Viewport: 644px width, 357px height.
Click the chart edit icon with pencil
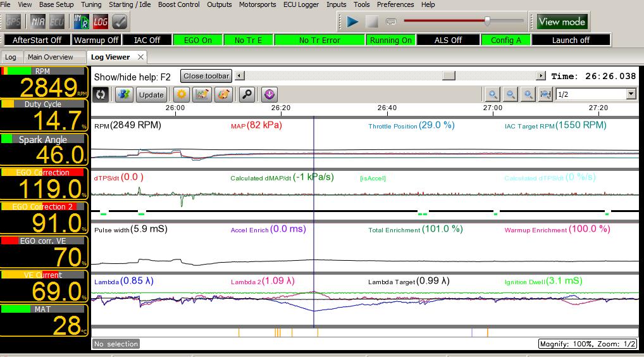[x=202, y=94]
